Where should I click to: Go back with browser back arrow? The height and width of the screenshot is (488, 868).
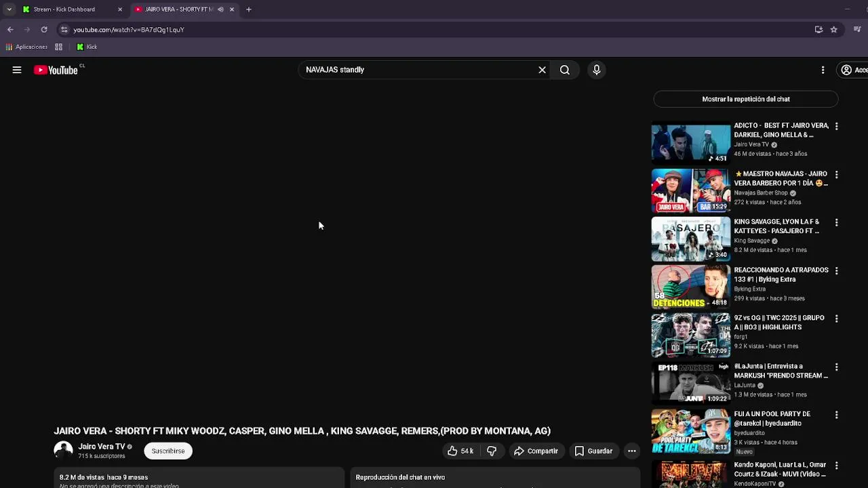coord(10,30)
